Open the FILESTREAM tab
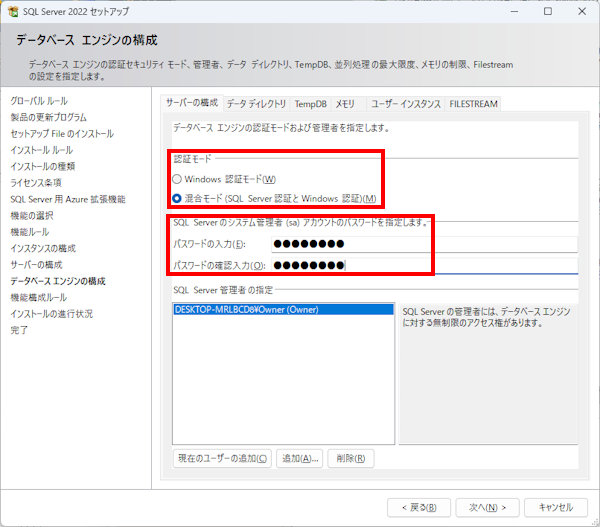 (473, 104)
